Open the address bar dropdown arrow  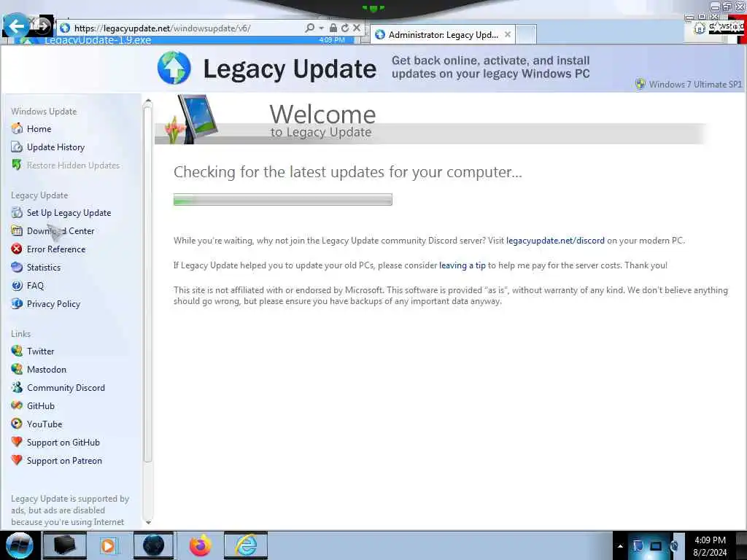321,28
